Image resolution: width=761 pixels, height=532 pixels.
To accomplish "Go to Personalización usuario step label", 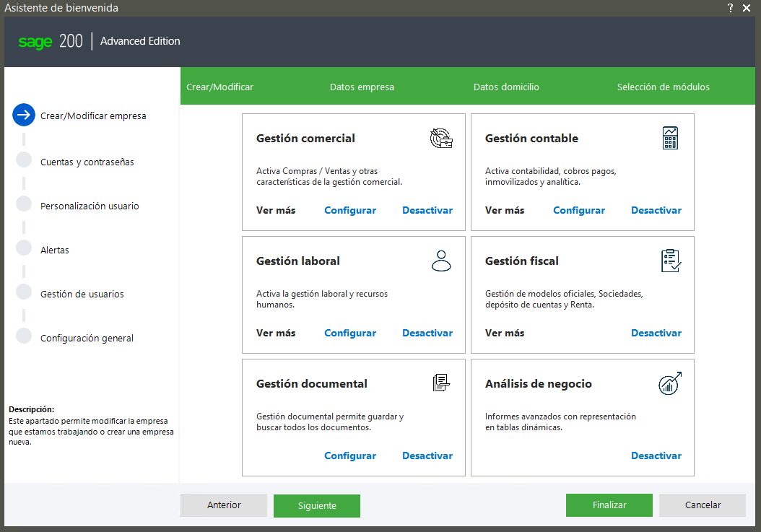I will pos(90,206).
